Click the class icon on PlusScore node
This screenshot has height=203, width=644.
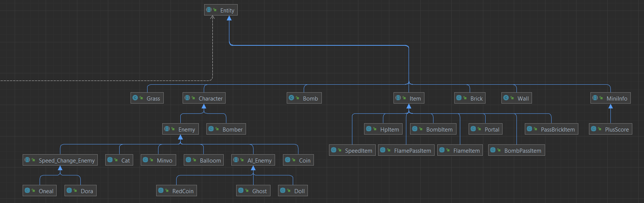click(593, 129)
